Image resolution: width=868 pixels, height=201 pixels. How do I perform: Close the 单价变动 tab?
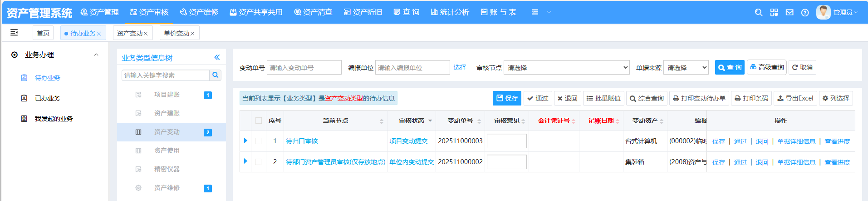click(x=192, y=34)
